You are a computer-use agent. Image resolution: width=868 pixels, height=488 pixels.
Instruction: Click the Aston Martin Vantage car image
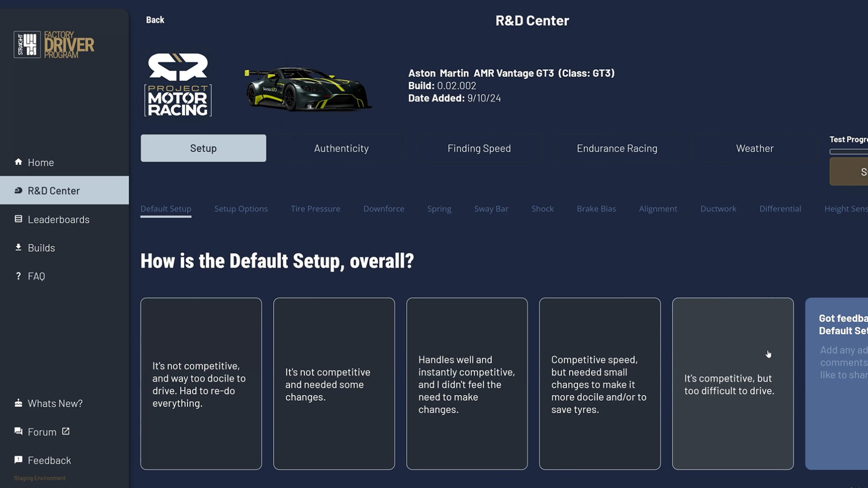pyautogui.click(x=308, y=88)
